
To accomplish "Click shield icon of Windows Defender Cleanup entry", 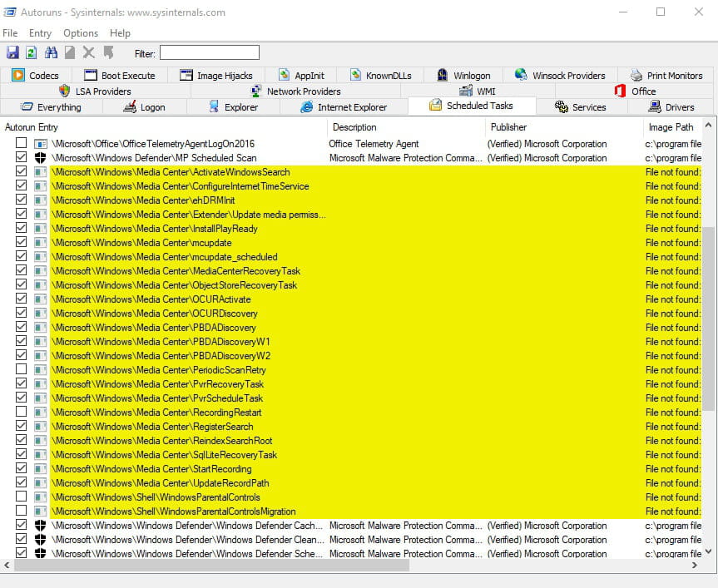I will (x=41, y=540).
